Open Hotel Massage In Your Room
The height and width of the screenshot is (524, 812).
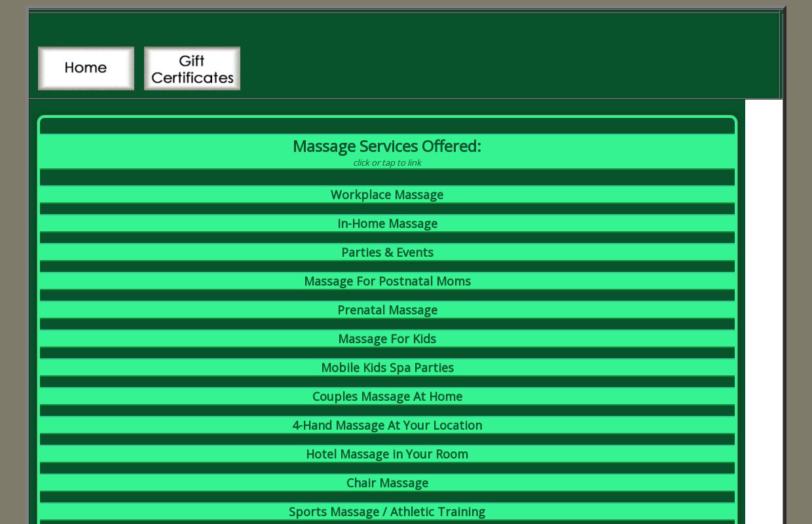(x=387, y=454)
